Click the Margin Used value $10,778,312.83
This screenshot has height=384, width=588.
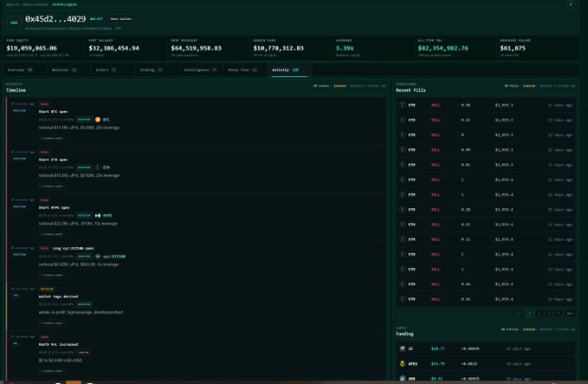[278, 48]
